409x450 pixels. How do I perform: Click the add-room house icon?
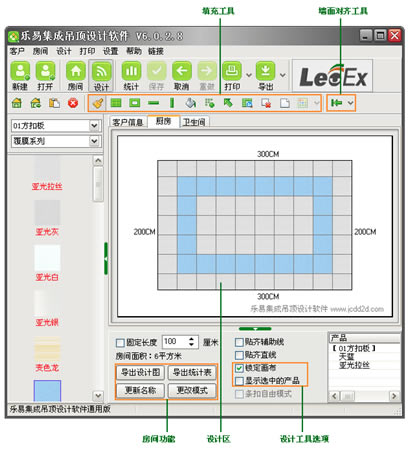[x=17, y=103]
